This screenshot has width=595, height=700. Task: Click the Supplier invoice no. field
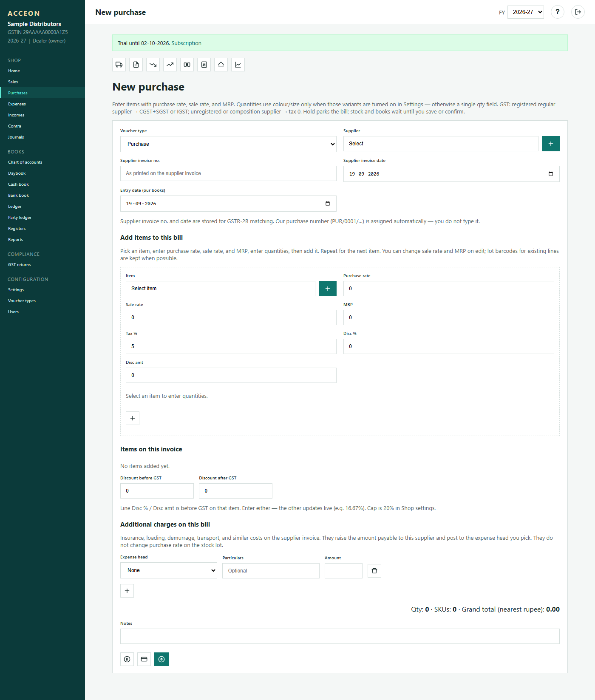[x=228, y=174]
